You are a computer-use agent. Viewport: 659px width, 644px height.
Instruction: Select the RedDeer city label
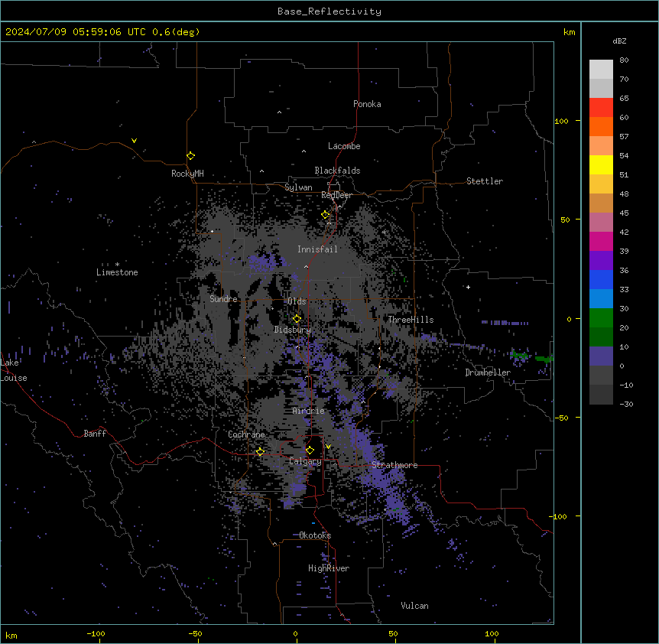point(336,195)
